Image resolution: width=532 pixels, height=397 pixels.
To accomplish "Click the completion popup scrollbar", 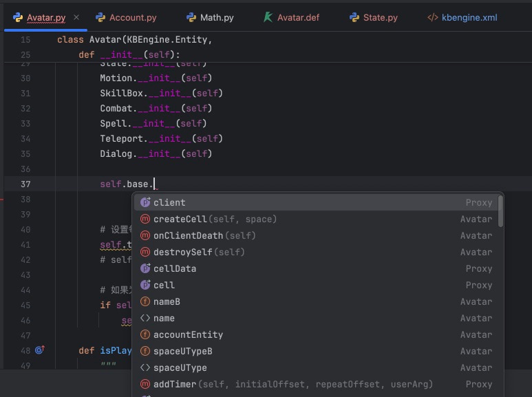I will point(500,211).
